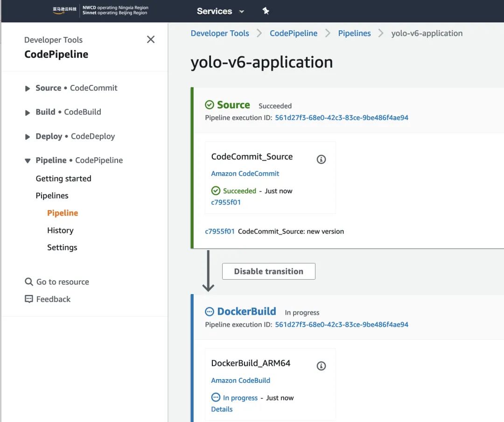Expand the Build CodeBuild section
The height and width of the screenshot is (422, 504).
pos(28,113)
